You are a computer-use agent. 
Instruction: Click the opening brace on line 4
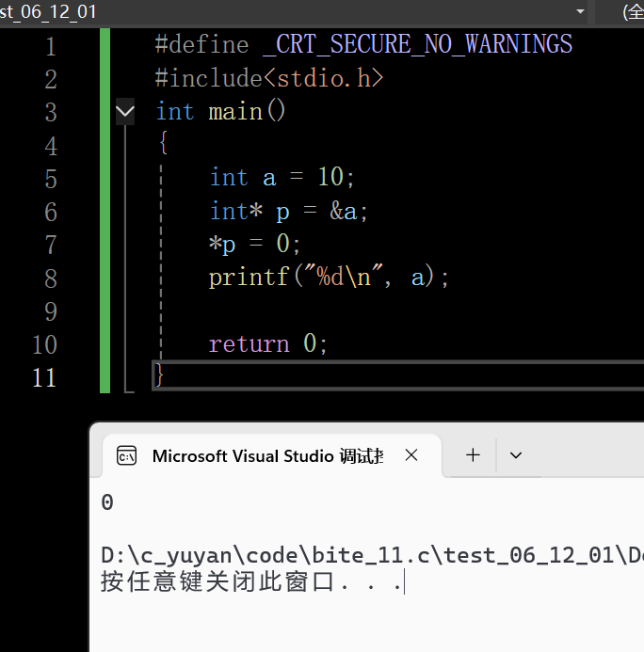163,143
